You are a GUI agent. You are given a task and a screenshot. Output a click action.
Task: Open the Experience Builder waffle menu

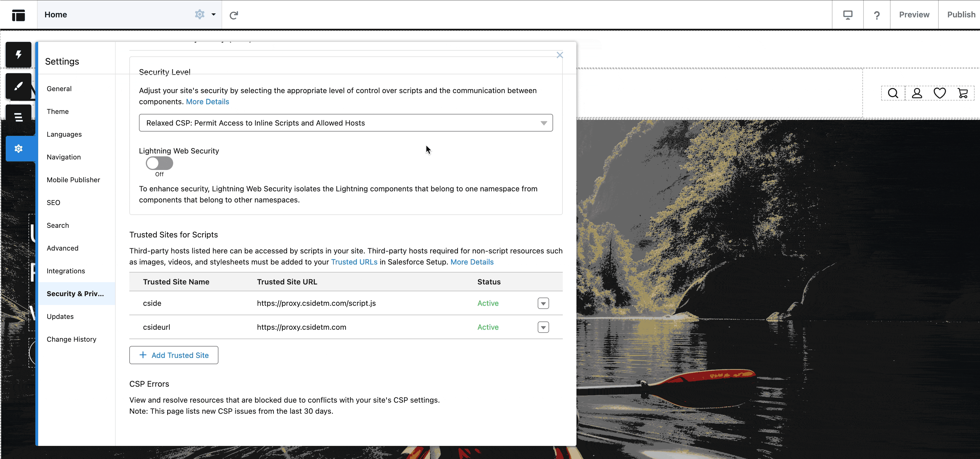coord(18,15)
